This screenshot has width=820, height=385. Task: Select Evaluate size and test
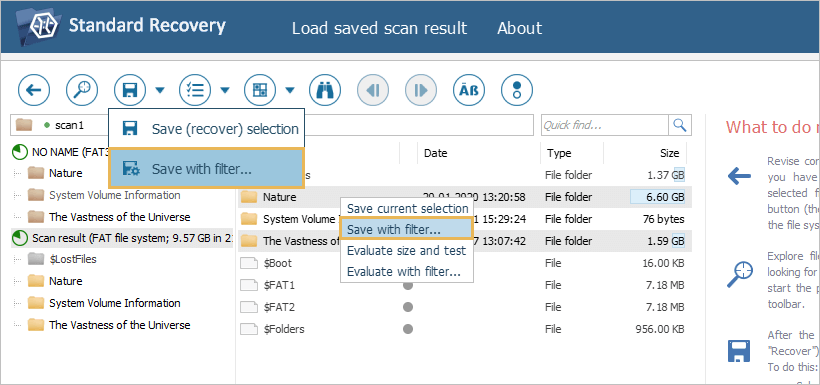click(407, 251)
